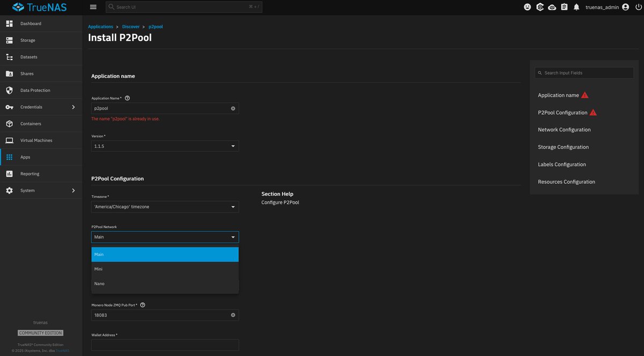Open the Version 1.1.5 dropdown

[165, 146]
